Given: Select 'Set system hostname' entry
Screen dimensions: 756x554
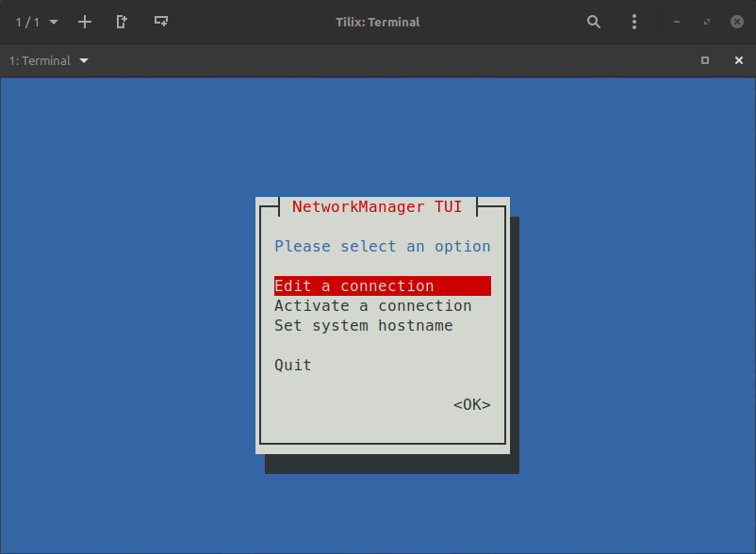Looking at the screenshot, I should click(363, 325).
